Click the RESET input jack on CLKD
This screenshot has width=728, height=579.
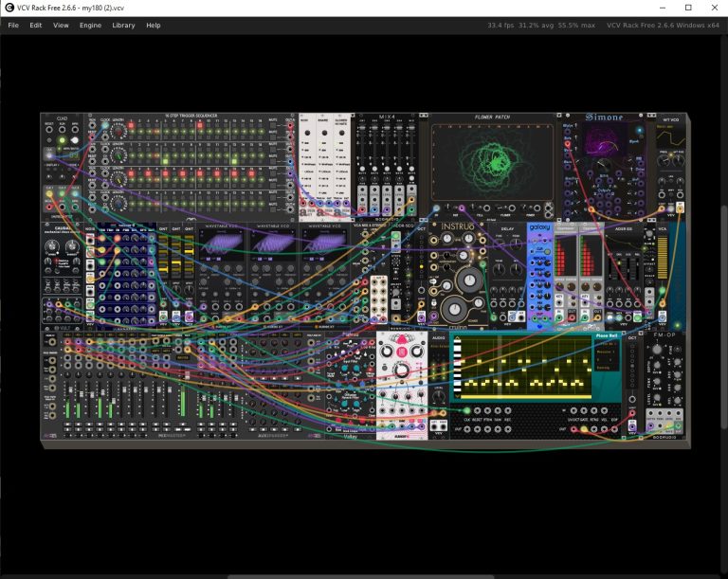pos(49,130)
